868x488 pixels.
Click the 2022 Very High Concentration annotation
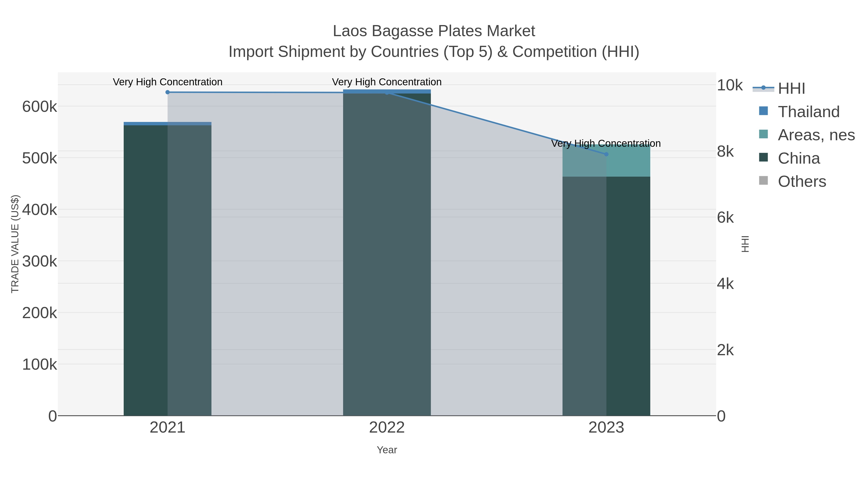pos(387,82)
